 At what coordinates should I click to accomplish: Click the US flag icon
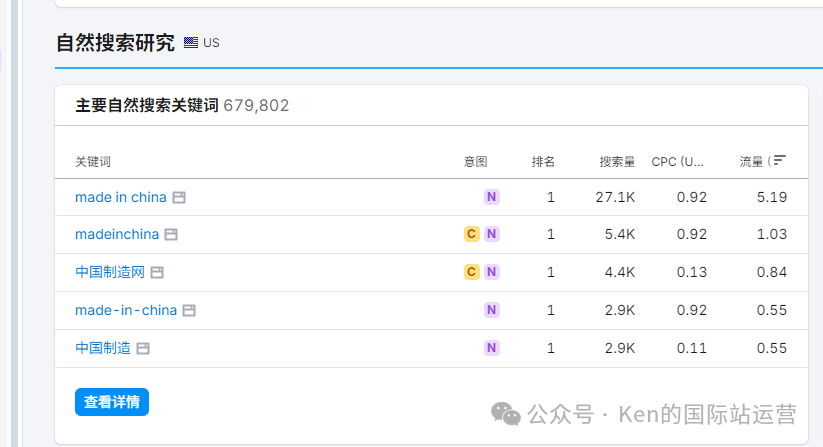191,42
